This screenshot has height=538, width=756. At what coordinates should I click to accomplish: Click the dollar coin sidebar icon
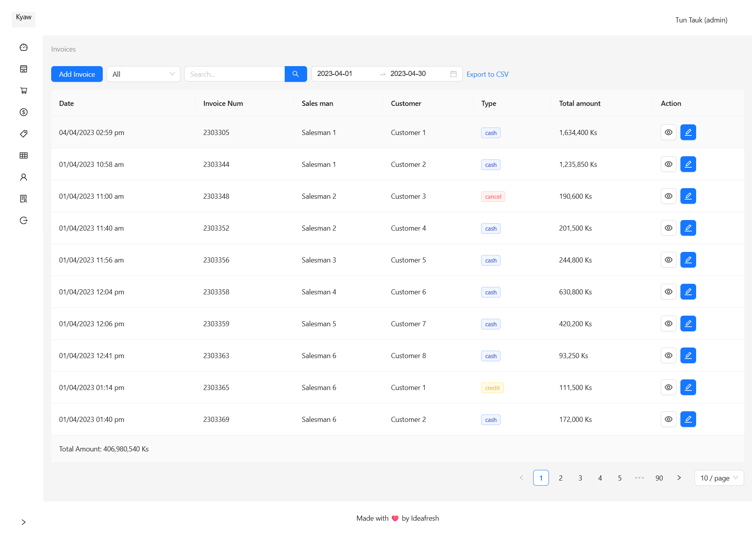[x=24, y=112]
